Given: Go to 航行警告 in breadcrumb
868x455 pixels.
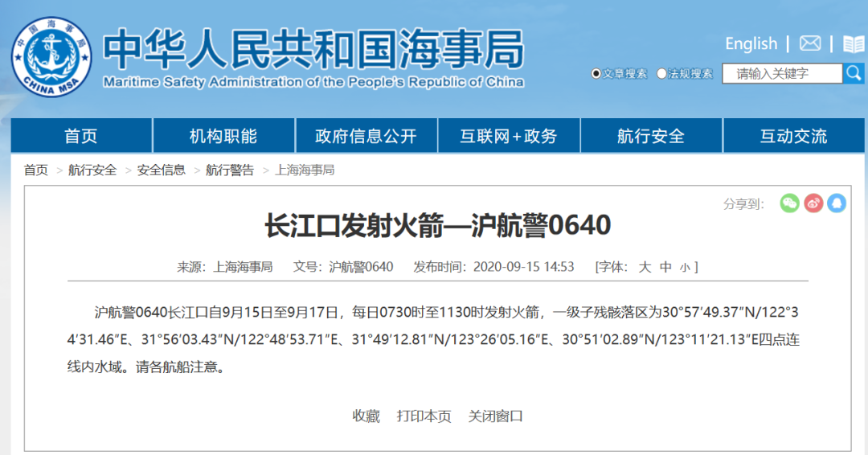Looking at the screenshot, I should tap(230, 170).
